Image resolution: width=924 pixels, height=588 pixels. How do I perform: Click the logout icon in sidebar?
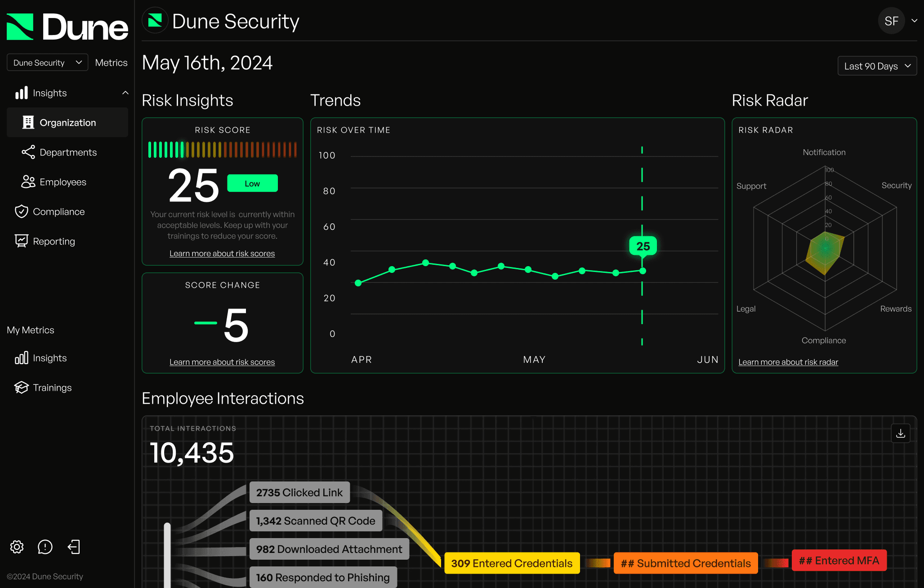pyautogui.click(x=74, y=547)
